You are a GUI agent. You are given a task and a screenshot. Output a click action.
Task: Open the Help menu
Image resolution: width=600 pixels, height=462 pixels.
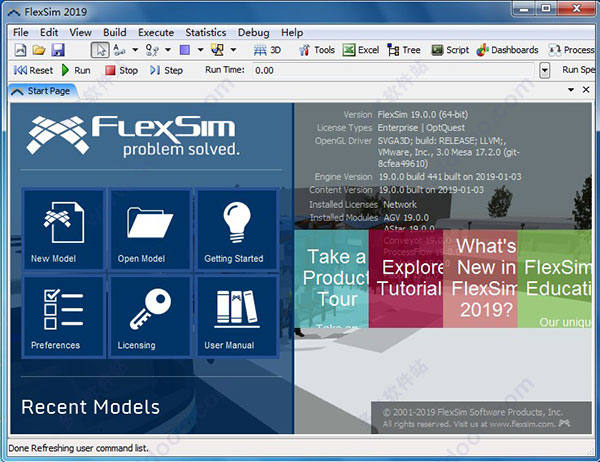pyautogui.click(x=292, y=33)
